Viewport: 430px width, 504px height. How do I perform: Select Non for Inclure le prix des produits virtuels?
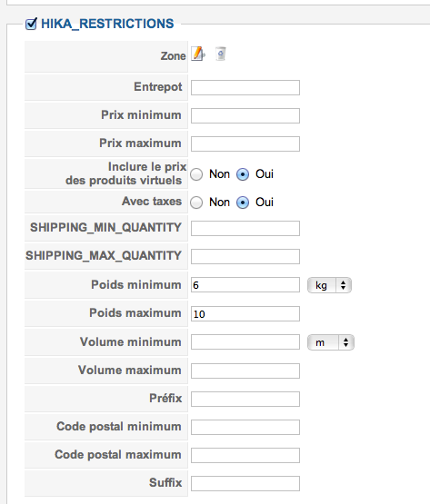tap(196, 174)
